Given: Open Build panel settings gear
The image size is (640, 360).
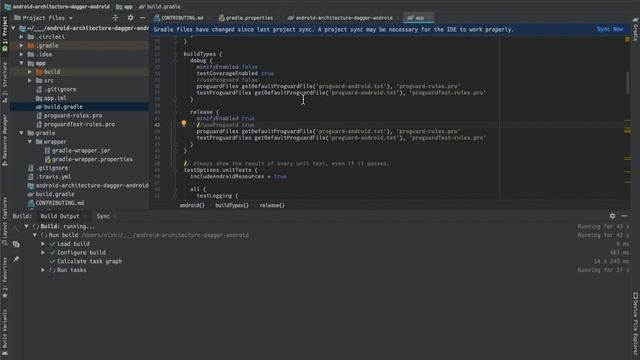Looking at the screenshot, I should coord(612,216).
